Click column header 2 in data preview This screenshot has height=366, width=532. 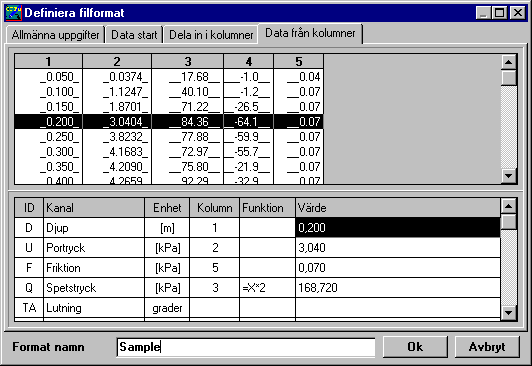point(117,61)
